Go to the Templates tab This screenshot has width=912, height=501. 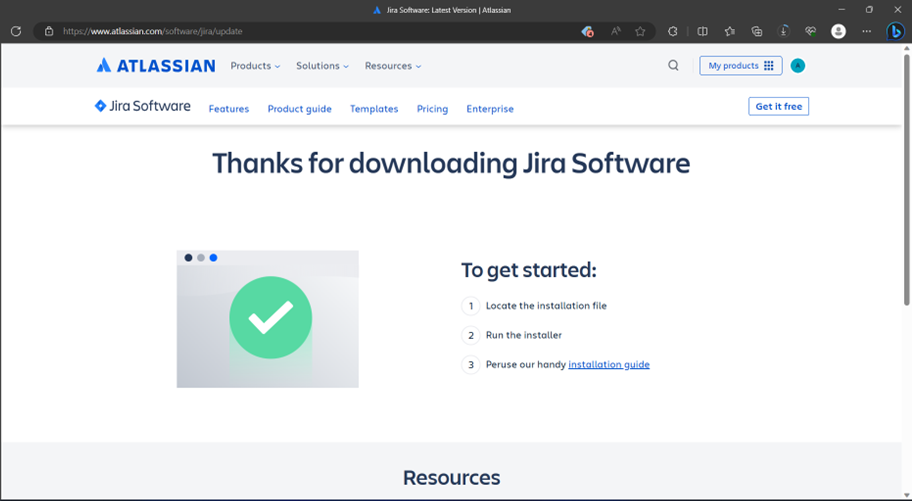pyautogui.click(x=374, y=109)
